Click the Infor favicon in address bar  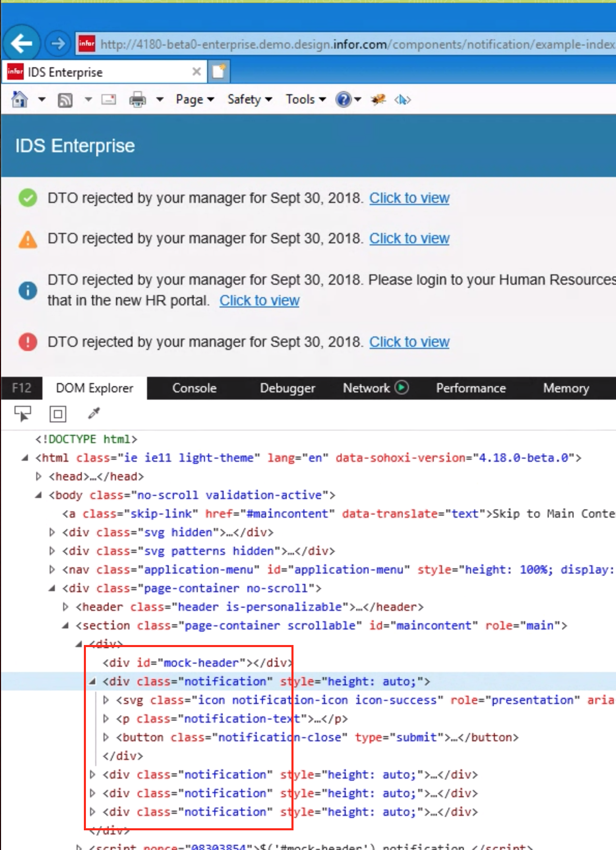tap(86, 43)
